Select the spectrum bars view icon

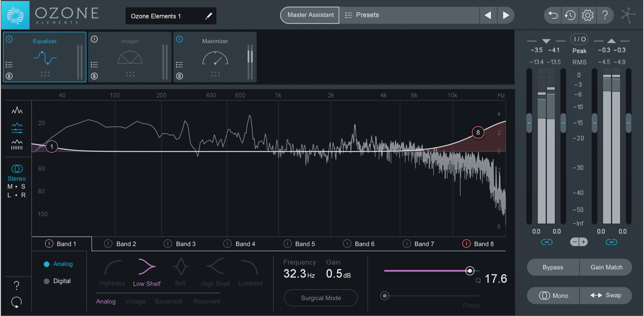click(x=17, y=145)
